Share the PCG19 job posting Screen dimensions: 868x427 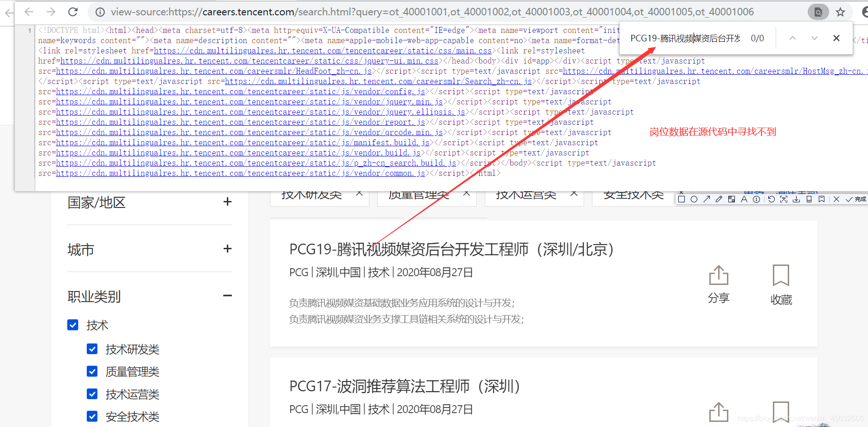click(719, 285)
